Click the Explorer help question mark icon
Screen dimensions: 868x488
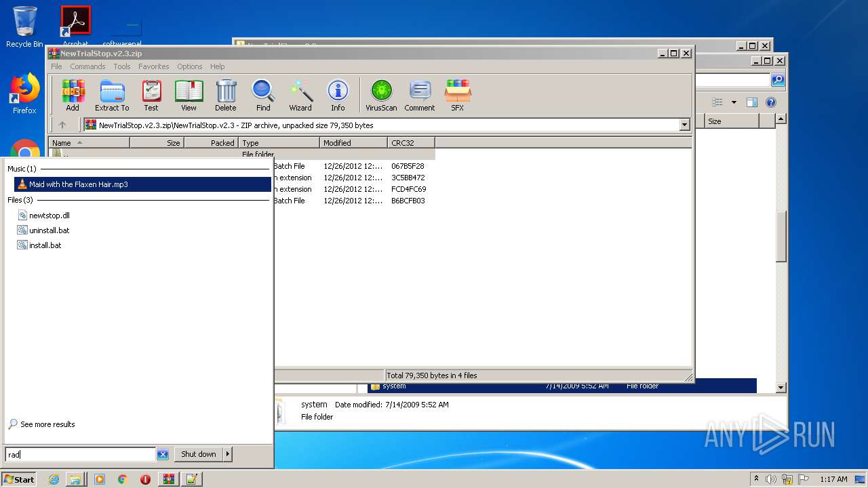[771, 102]
